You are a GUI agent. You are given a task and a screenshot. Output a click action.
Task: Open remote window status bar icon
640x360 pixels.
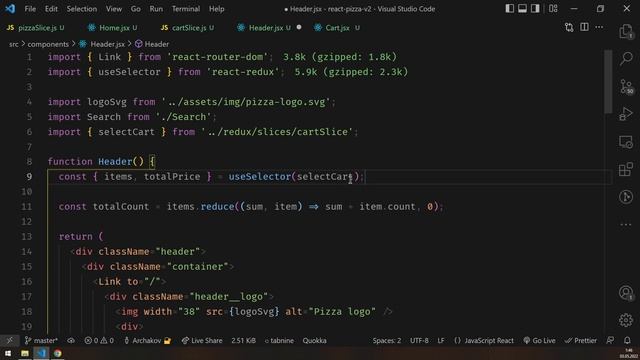pos(9,340)
